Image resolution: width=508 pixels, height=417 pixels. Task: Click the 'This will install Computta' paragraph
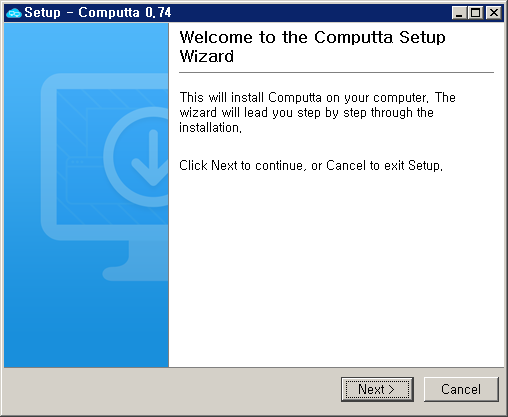tap(317, 112)
